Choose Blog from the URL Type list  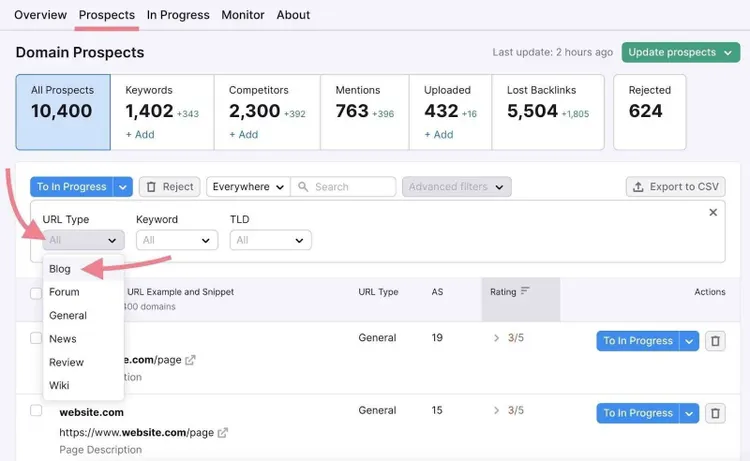(x=60, y=269)
